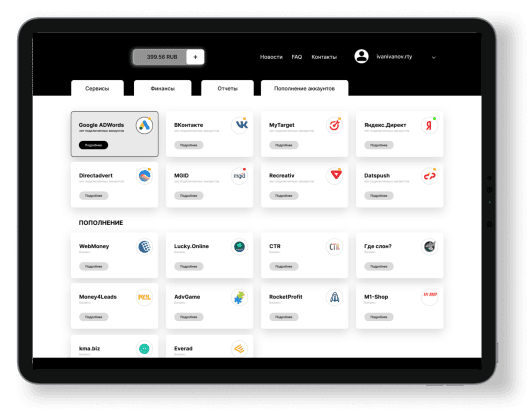Screen dimensions: 531x413
Task: Click Подробнее button on CTR card
Action: (x=284, y=266)
